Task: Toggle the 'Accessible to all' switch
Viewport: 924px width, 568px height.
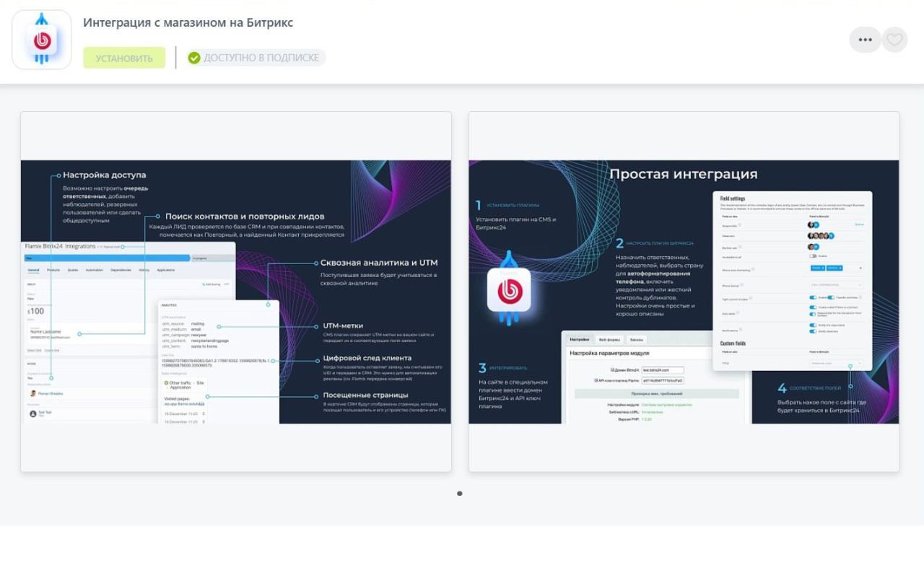Action: (813, 255)
